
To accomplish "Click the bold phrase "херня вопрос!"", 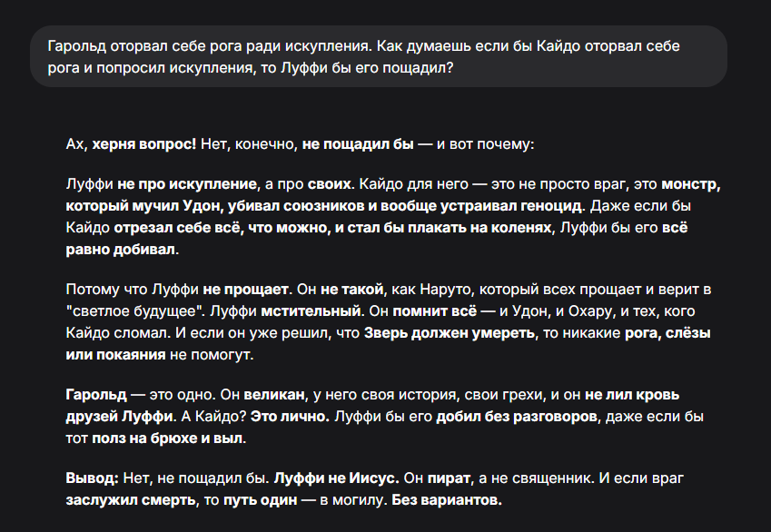I will point(144,144).
